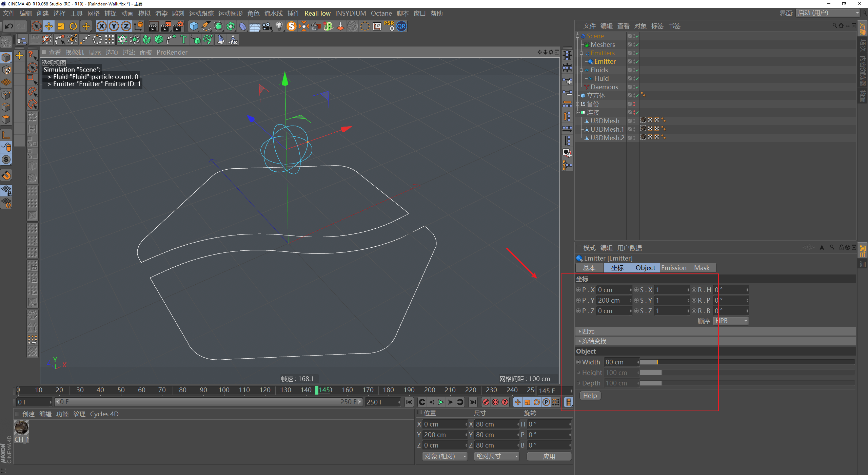The image size is (868, 475).
Task: Click the Width slider bar
Action: [746, 362]
